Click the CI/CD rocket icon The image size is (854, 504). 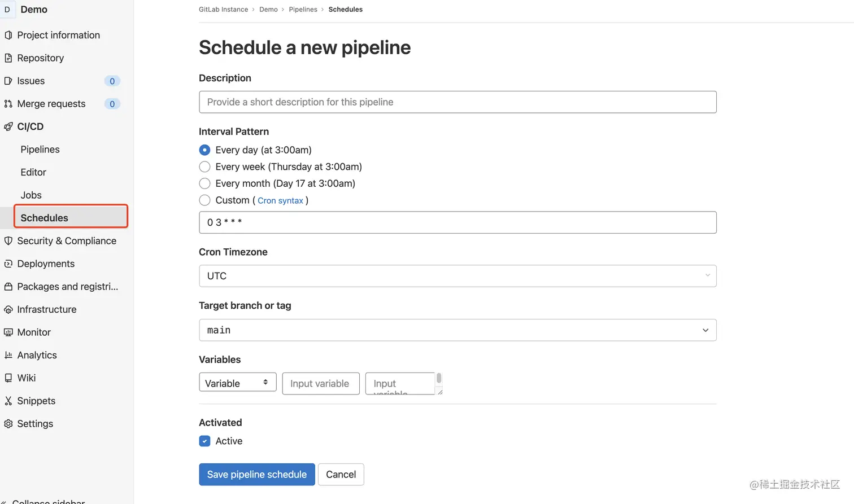[x=8, y=127]
